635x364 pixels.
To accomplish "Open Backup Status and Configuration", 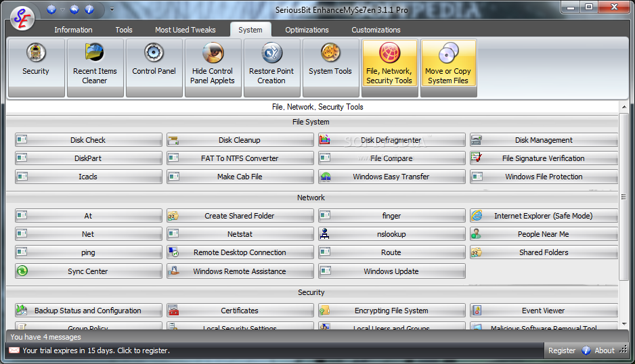I will tap(88, 311).
